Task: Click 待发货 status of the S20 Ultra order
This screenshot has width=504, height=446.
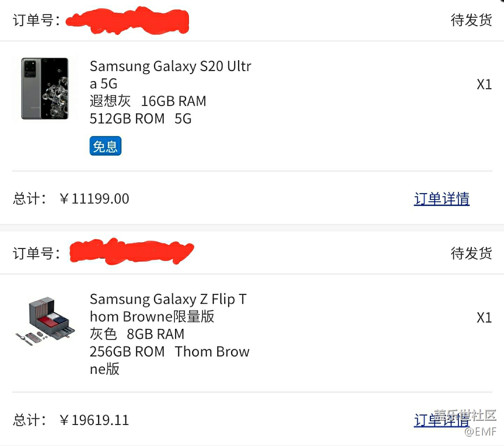Action: click(471, 20)
